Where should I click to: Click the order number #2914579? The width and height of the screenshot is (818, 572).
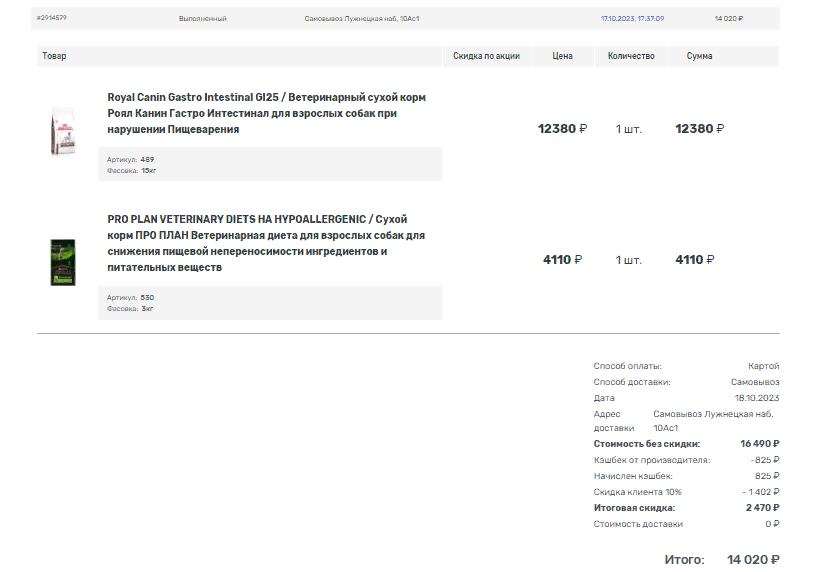pyautogui.click(x=51, y=18)
